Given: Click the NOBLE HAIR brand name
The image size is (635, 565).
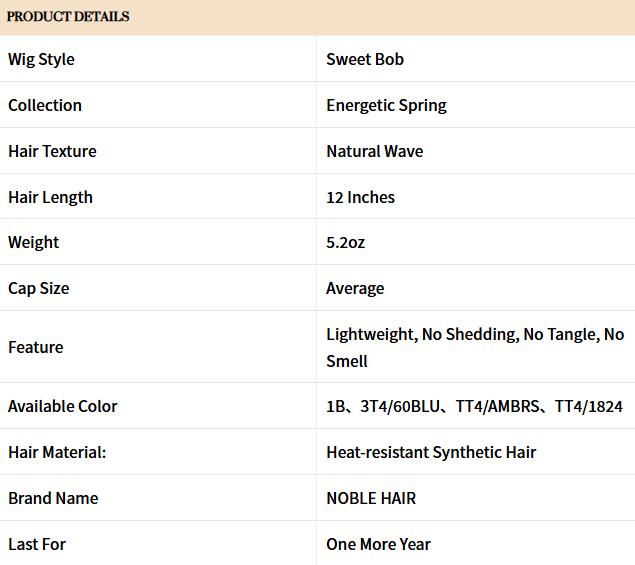Looking at the screenshot, I should pos(371,498).
